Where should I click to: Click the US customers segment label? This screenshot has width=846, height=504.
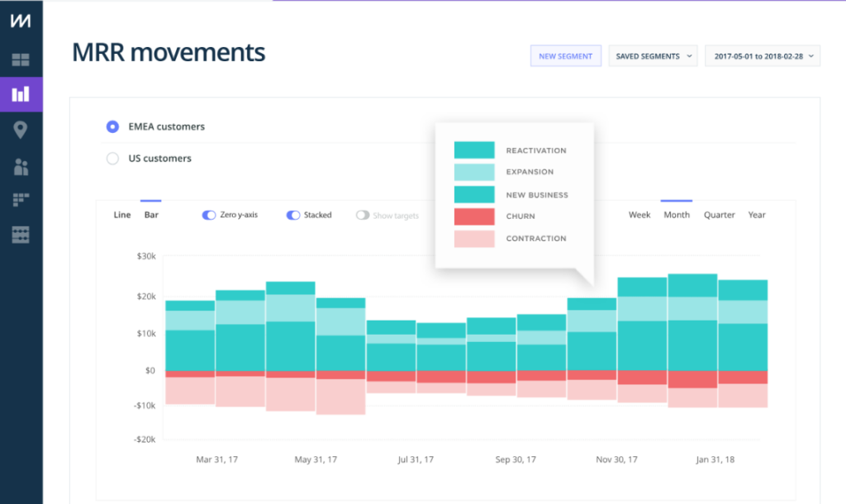[159, 159]
